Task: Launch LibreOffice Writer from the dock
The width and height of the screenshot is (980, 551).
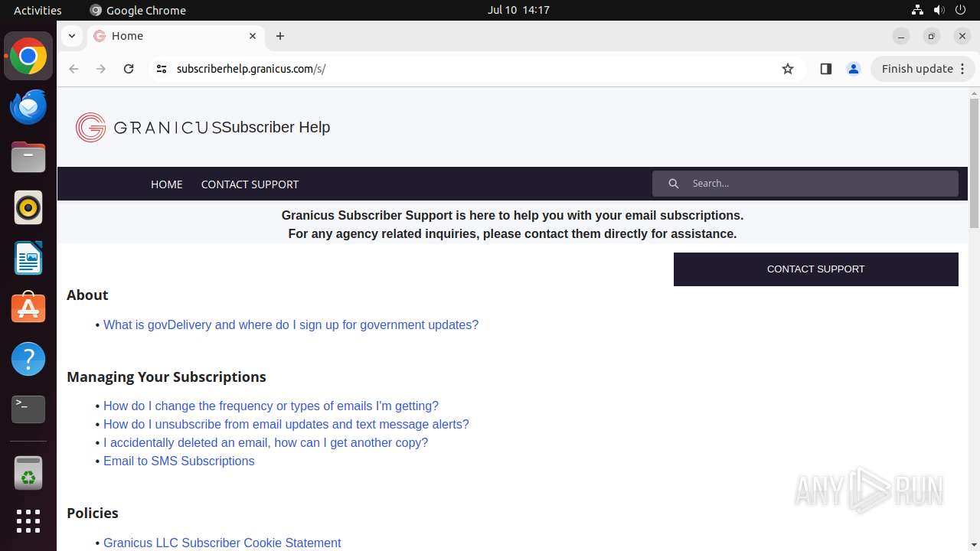Action: click(x=28, y=259)
